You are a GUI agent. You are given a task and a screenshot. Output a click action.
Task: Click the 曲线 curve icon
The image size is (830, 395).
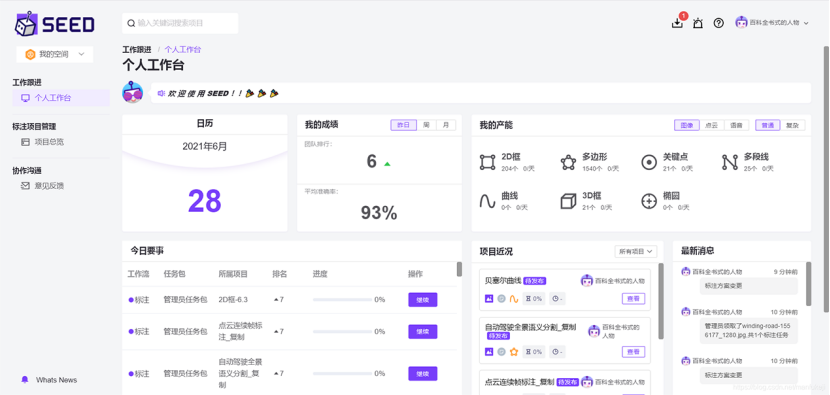pos(487,201)
